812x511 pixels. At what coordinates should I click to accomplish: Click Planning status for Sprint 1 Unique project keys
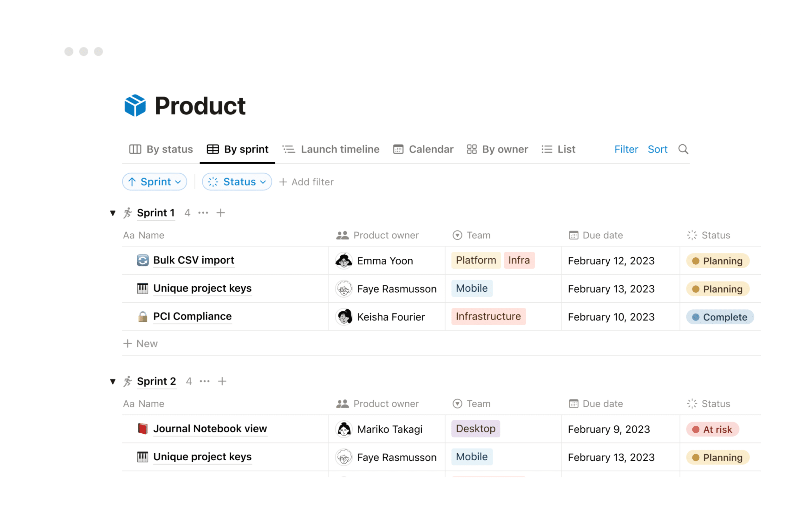(x=717, y=289)
